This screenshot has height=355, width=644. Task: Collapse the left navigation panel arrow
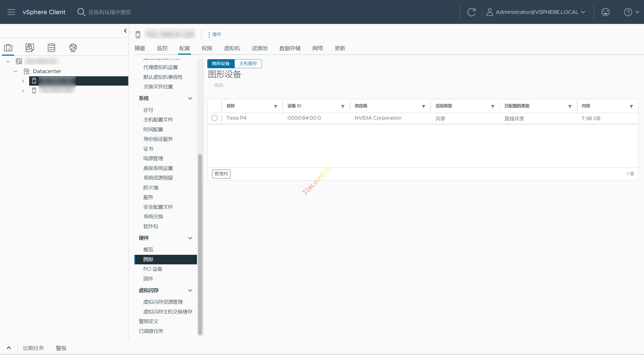(x=125, y=31)
